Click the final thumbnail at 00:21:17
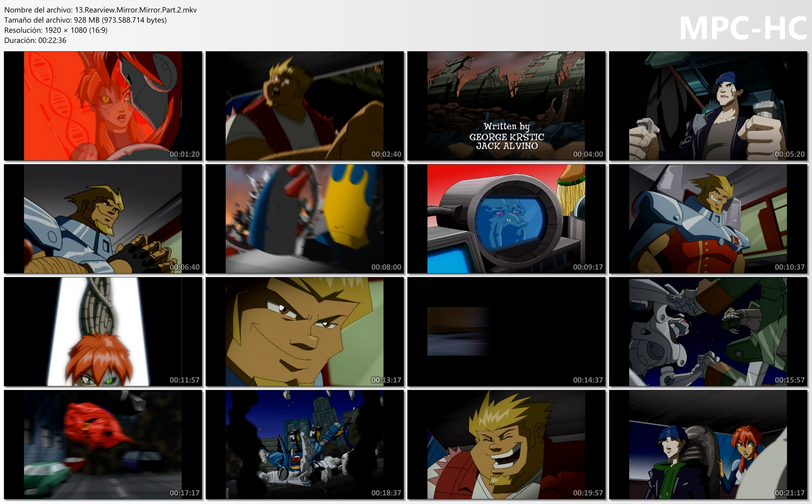Viewport: 812px width, 504px height. pyautogui.click(x=708, y=444)
